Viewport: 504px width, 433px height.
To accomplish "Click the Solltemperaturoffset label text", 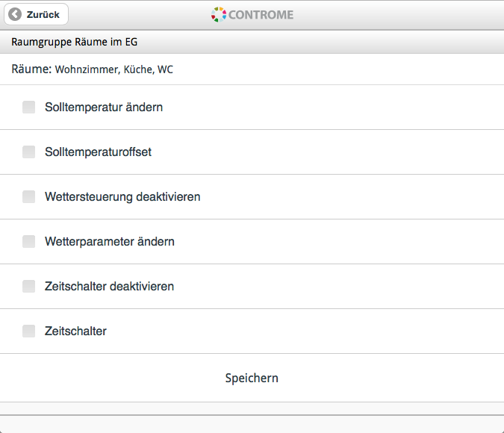I will pyautogui.click(x=98, y=152).
